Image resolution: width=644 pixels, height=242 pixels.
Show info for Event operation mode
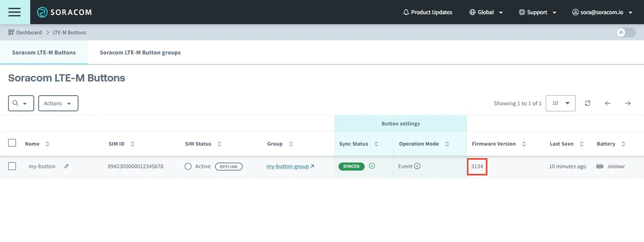pyautogui.click(x=417, y=166)
